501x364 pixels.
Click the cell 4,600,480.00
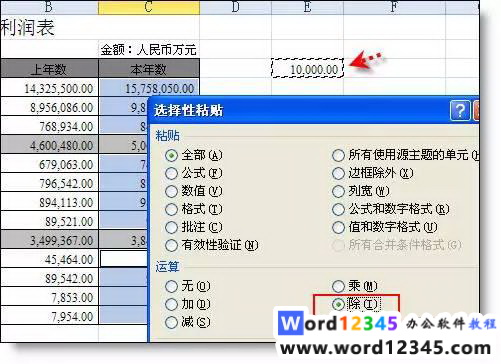coord(49,145)
